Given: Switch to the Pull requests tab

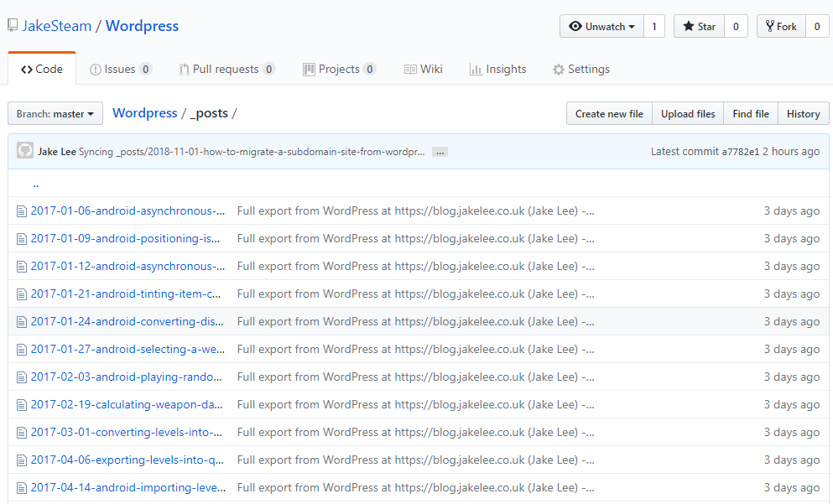Looking at the screenshot, I should tap(226, 69).
